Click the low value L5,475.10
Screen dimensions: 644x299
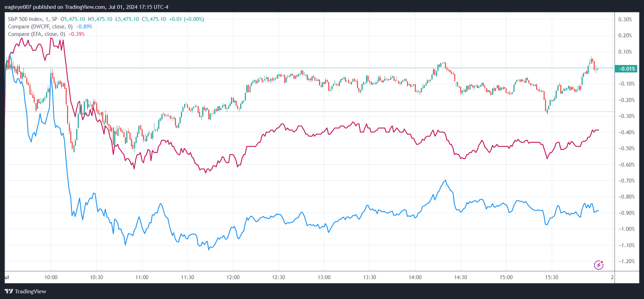click(127, 19)
